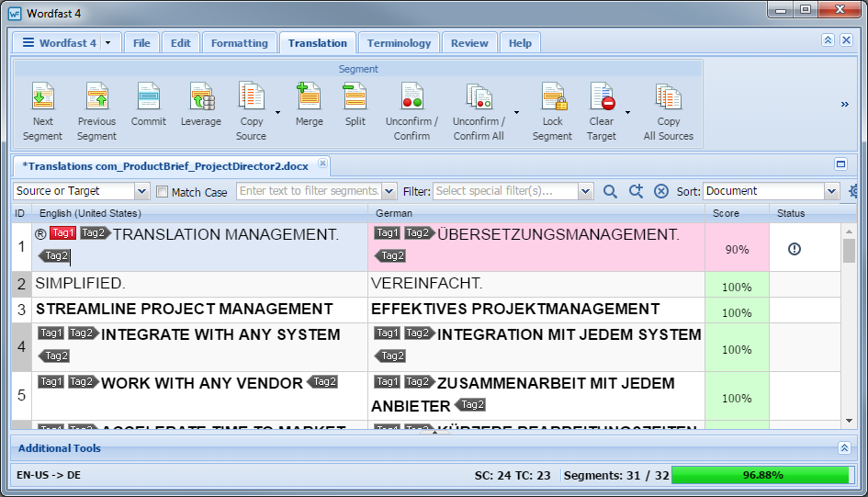
Task: Open the Copy Source dropdown arrow
Action: 278,112
